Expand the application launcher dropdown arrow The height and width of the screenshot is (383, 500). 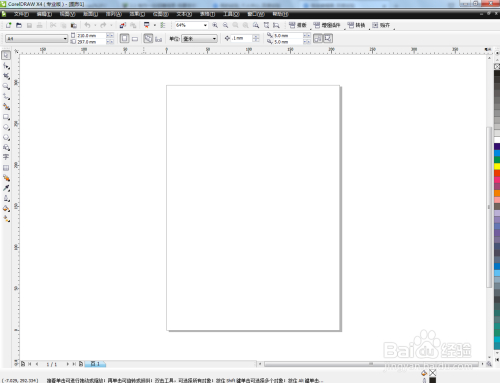point(155,25)
